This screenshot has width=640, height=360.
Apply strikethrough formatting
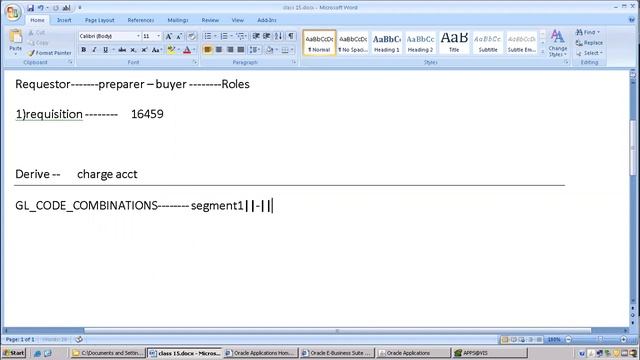(x=122, y=50)
